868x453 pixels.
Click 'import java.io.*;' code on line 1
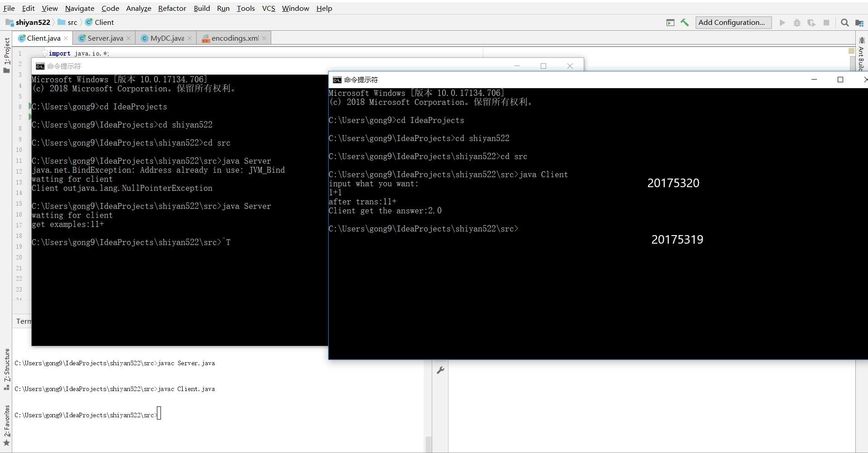click(79, 53)
